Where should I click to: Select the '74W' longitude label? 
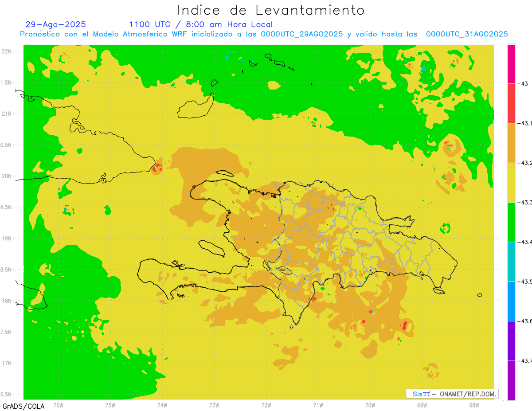pos(162,405)
